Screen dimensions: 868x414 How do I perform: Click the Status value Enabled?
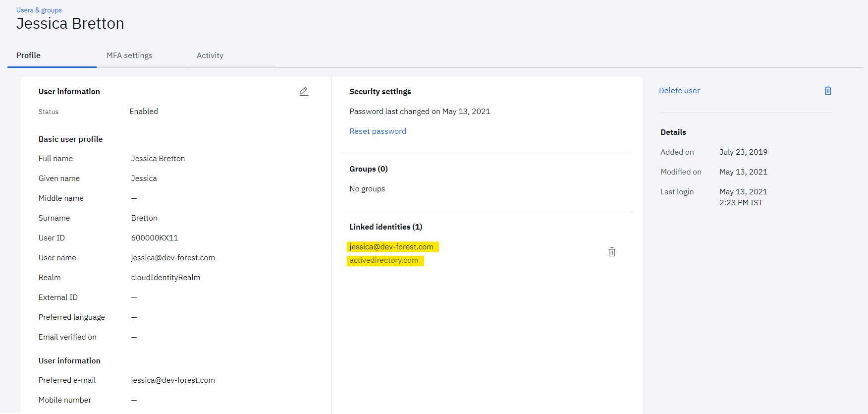(144, 112)
